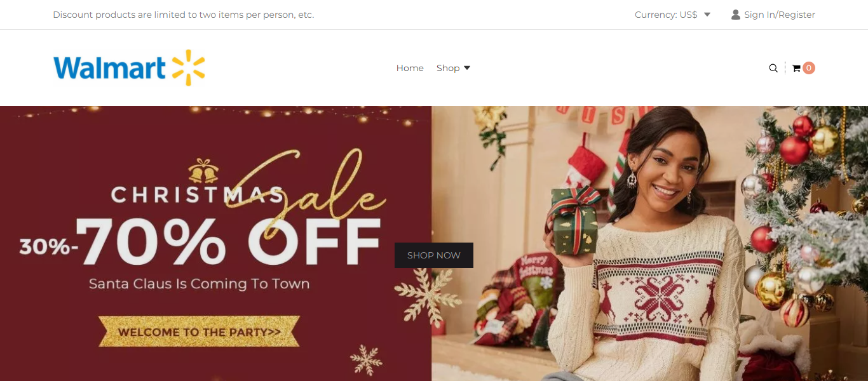Click the golden bells above Christmas text

(204, 171)
